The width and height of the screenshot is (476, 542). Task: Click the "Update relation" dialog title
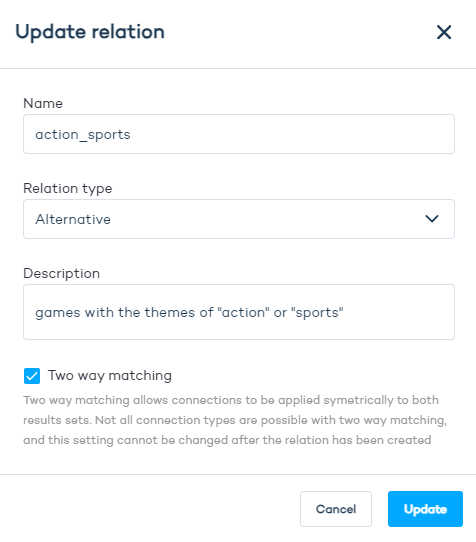[90, 32]
